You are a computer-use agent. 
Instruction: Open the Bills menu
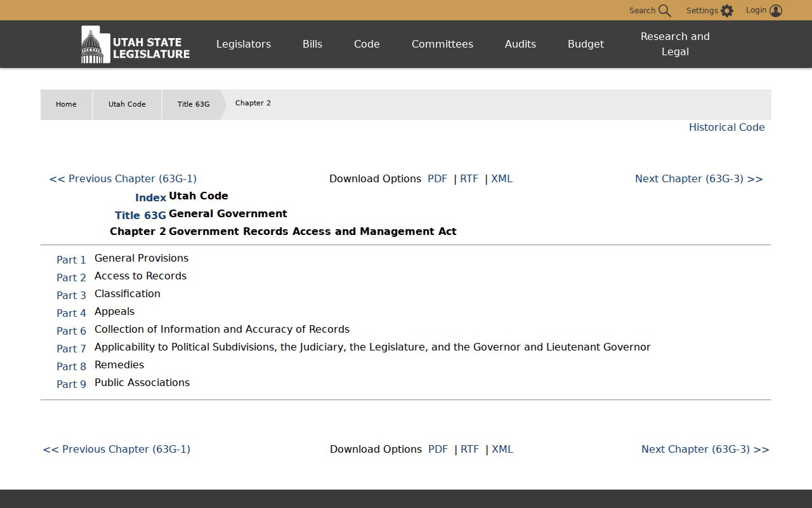point(312,44)
